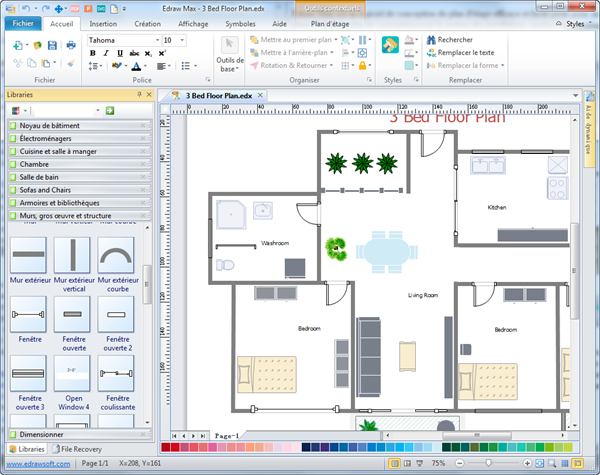
Task: Switch to the Plan d'étage tab
Action: 330,24
